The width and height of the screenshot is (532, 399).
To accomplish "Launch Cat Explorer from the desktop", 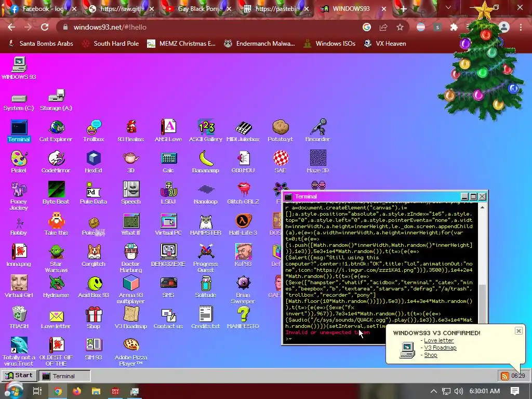I will 56,130.
